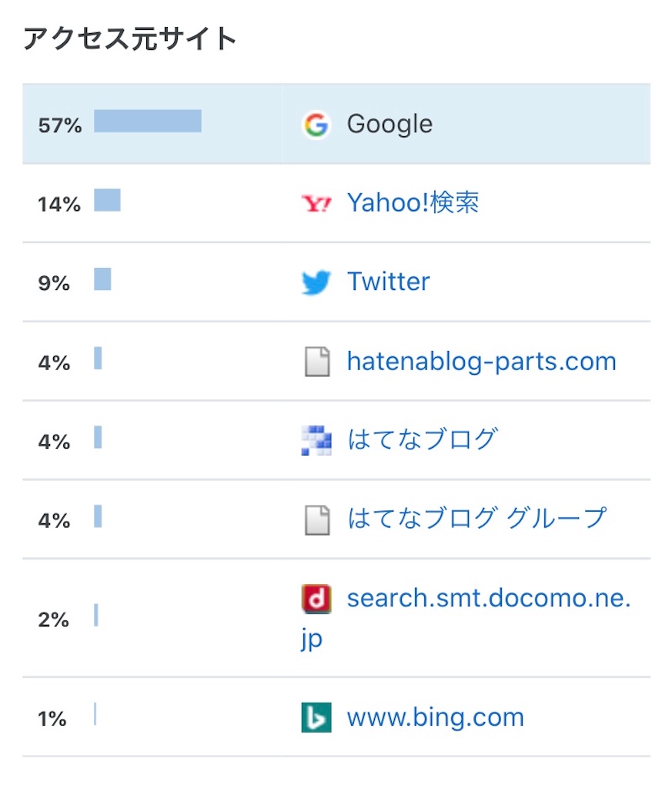Select the highlighted Google row text
This screenshot has height=788, width=672.
tap(389, 124)
